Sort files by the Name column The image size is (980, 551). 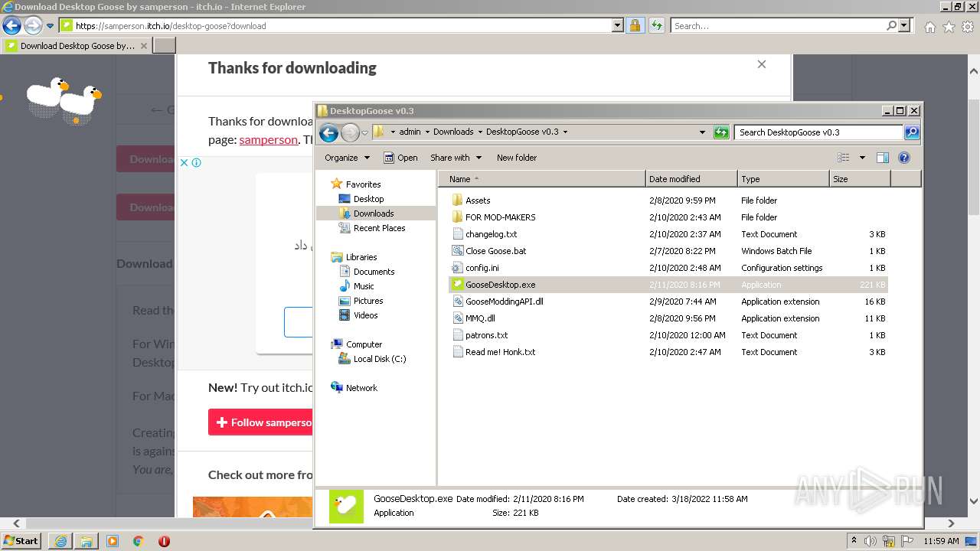coord(543,179)
